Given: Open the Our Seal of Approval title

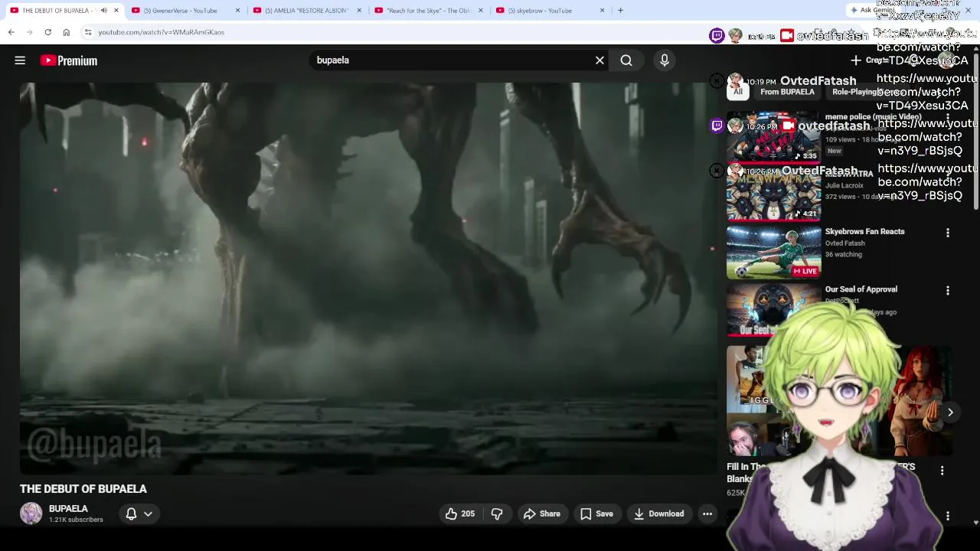Looking at the screenshot, I should 861,289.
